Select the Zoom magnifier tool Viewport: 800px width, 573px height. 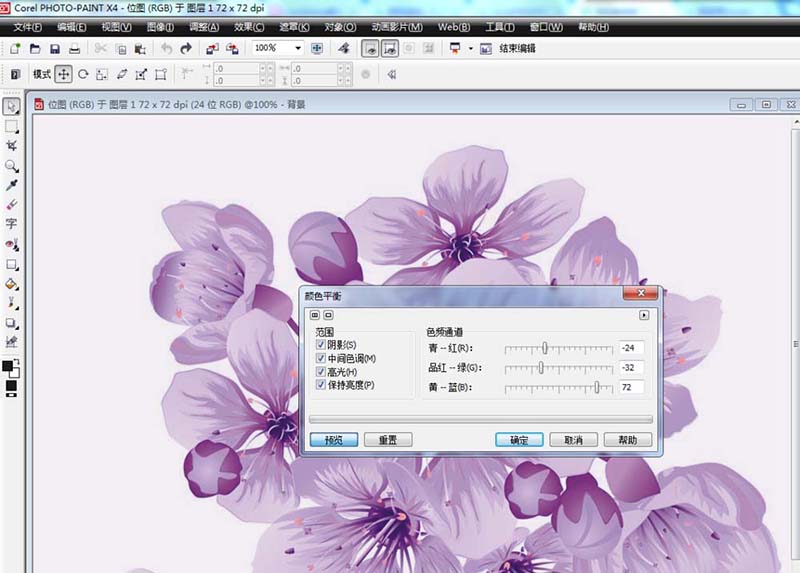tap(12, 166)
